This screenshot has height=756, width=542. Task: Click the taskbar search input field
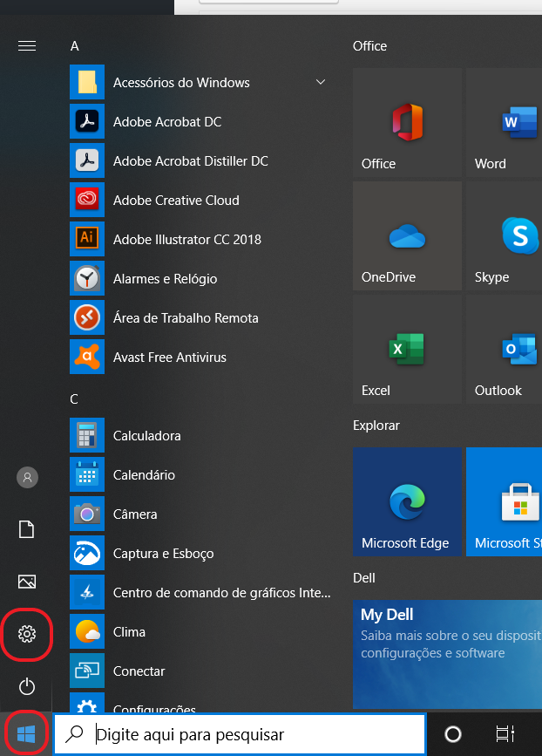click(x=253, y=734)
